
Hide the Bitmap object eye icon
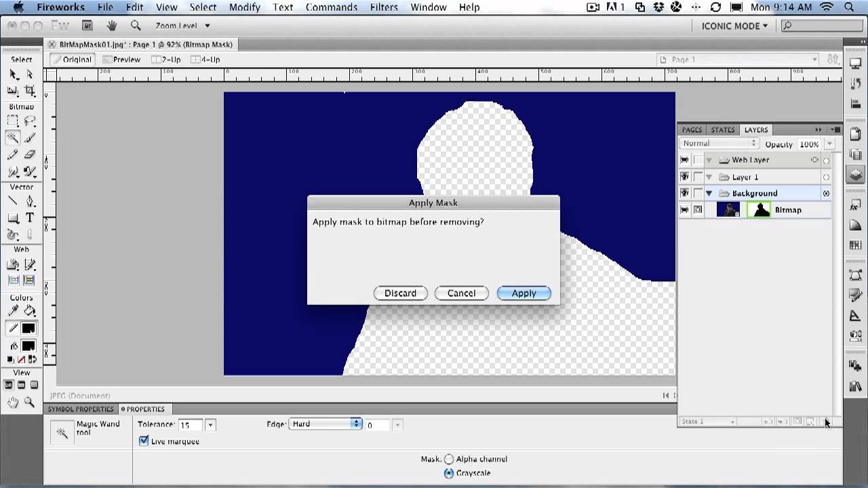(x=684, y=210)
